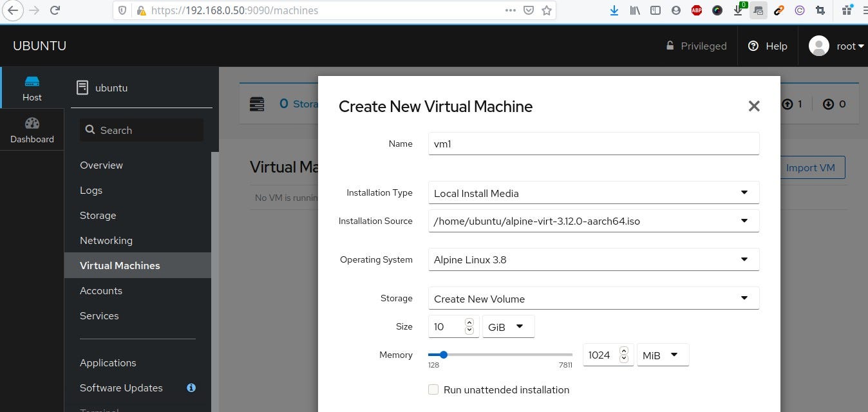Open the Operating System dropdown
The width and height of the screenshot is (868, 412).
click(594, 259)
